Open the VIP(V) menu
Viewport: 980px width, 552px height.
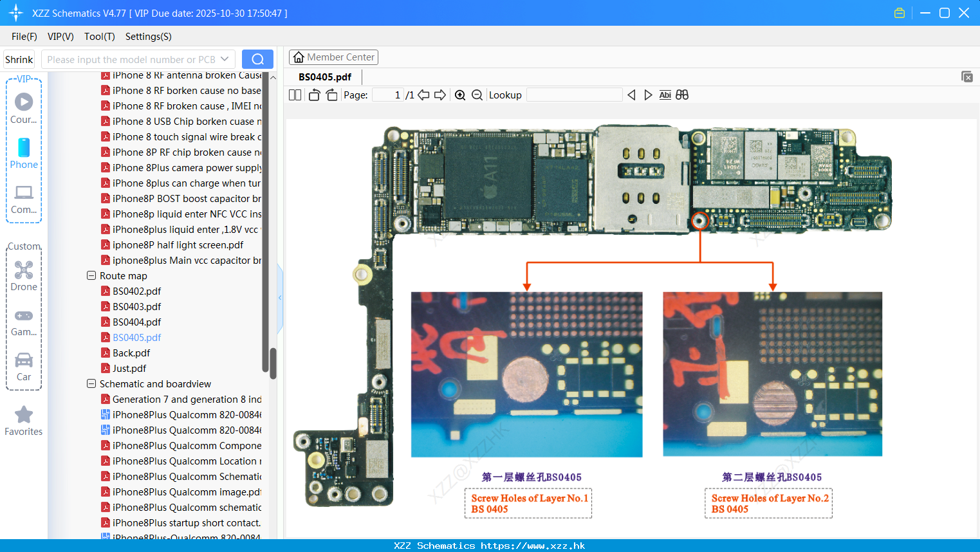(x=60, y=37)
